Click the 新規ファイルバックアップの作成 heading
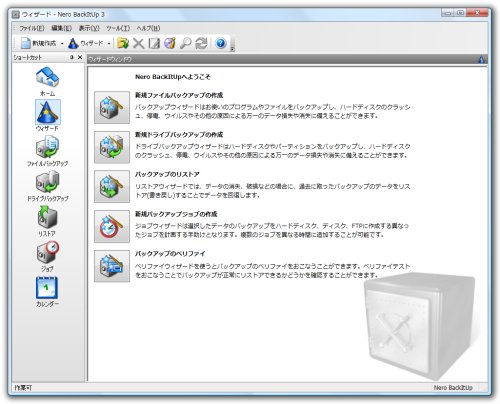The image size is (500, 404). 179,95
